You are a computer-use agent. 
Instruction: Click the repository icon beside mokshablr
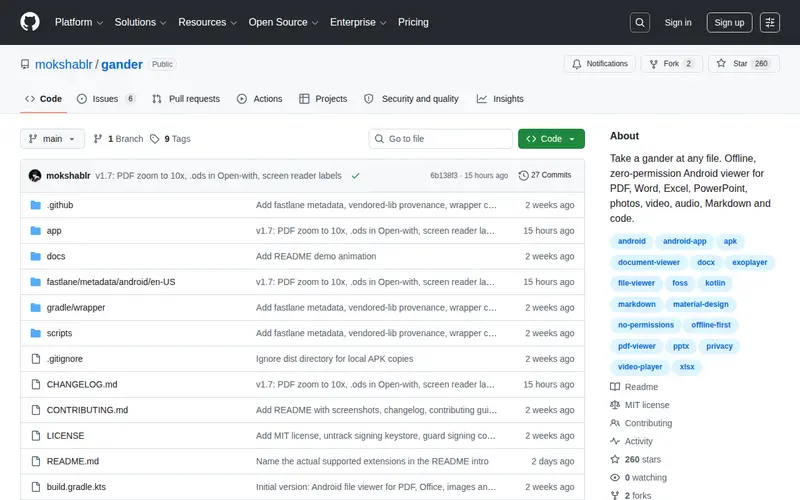tap(25, 64)
